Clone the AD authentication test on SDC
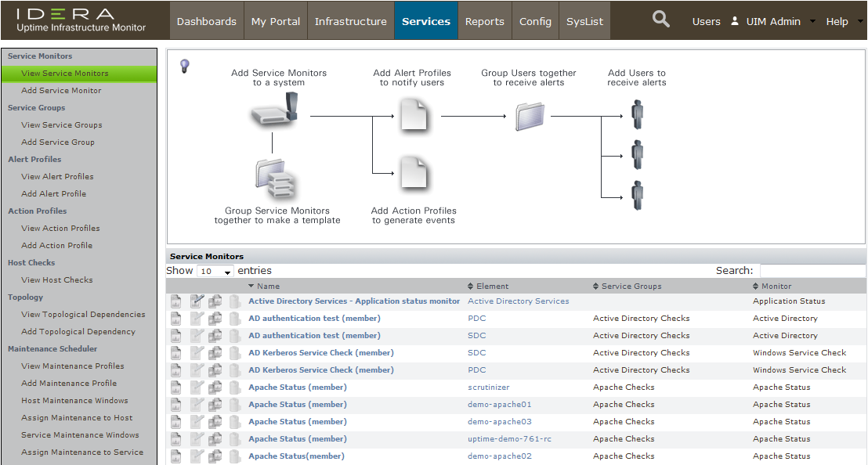 [x=215, y=336]
